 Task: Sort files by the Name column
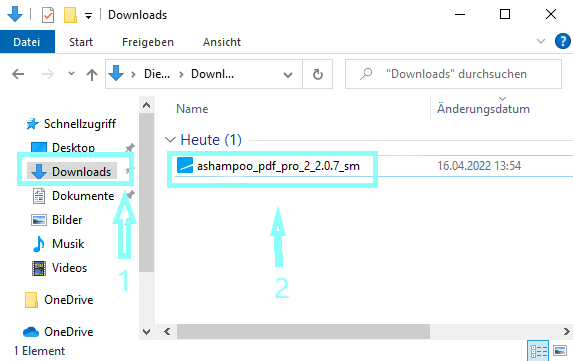click(192, 109)
